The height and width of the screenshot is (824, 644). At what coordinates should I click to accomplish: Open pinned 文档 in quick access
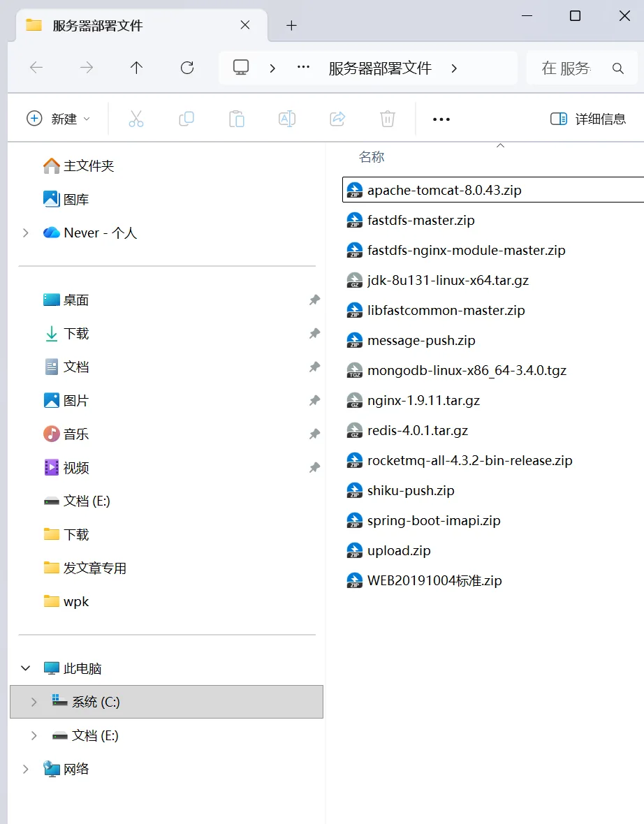[x=66, y=367]
